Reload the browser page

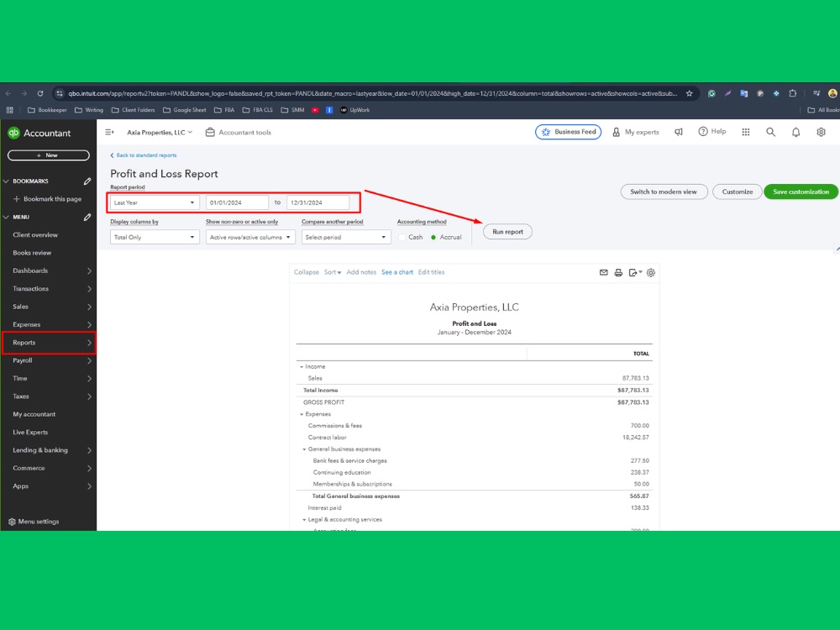coord(40,93)
